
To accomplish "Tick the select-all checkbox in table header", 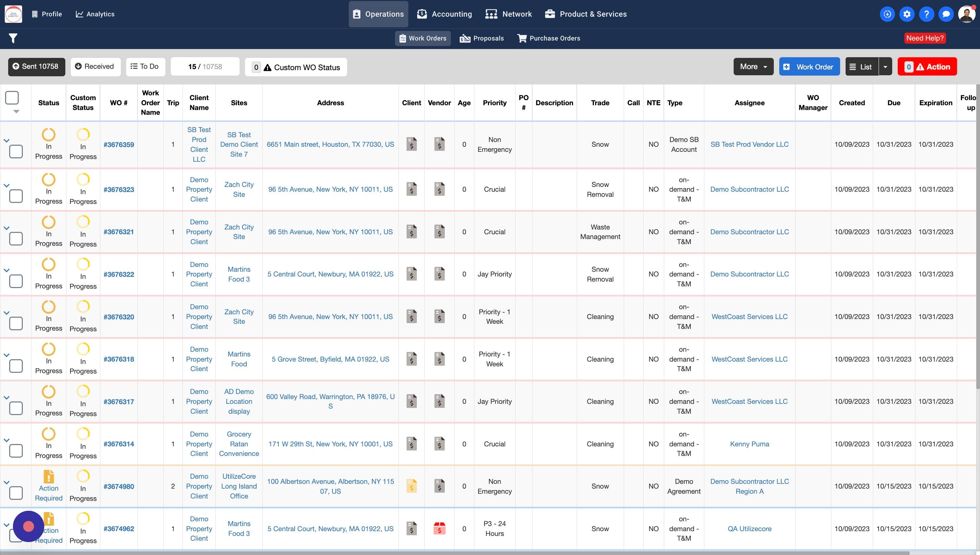I will click(12, 98).
